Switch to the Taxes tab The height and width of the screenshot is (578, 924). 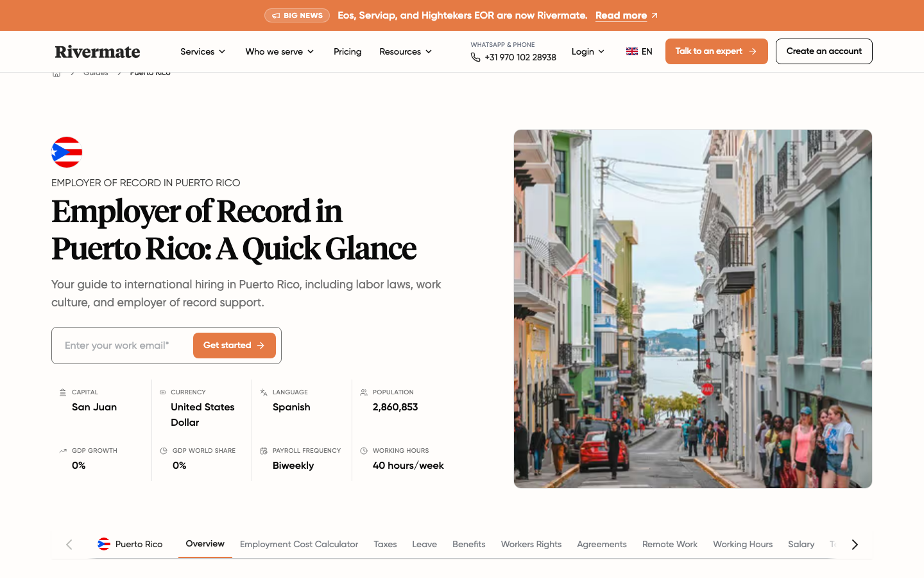point(385,544)
